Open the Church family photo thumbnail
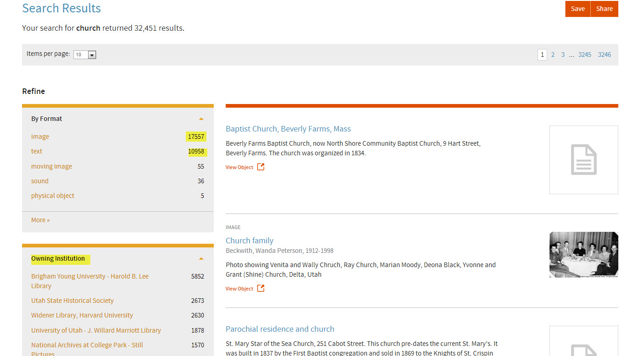 pyautogui.click(x=583, y=255)
